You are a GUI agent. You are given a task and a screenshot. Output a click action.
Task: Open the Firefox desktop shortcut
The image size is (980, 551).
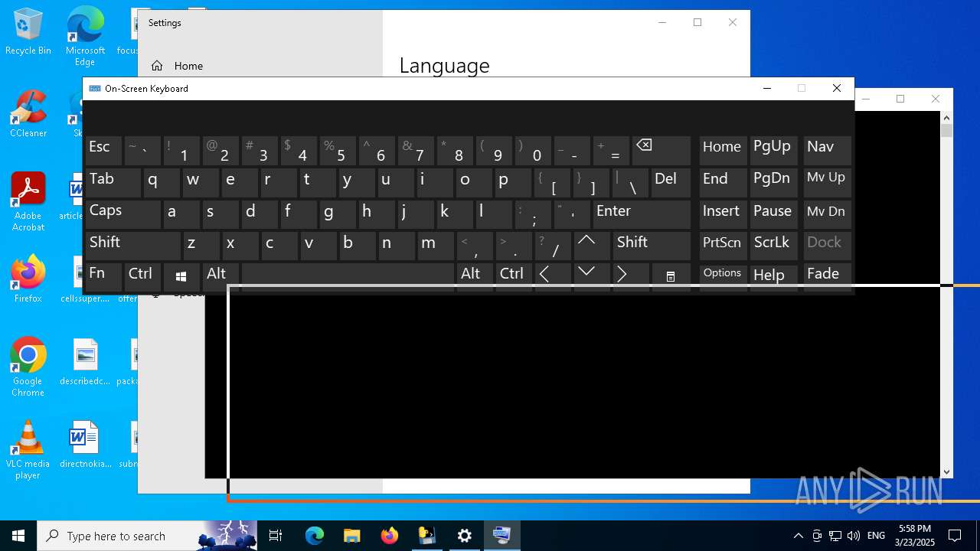28,279
